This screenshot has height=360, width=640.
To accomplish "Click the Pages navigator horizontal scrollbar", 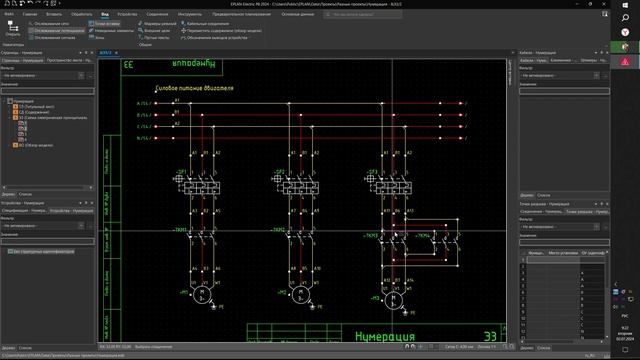I will (47, 188).
